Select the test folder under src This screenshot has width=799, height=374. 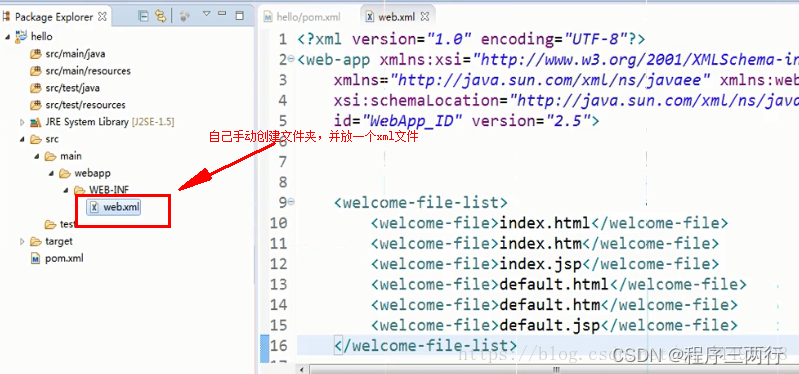point(67,224)
